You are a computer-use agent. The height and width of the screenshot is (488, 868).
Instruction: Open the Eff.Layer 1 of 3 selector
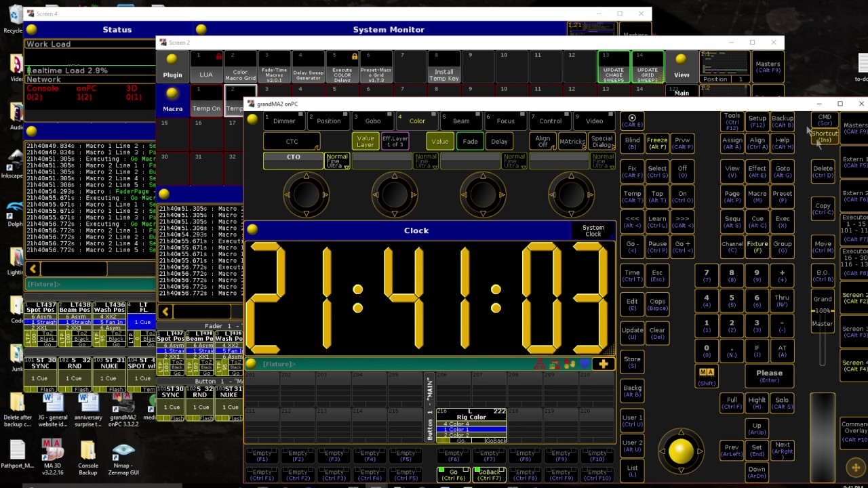coord(395,141)
